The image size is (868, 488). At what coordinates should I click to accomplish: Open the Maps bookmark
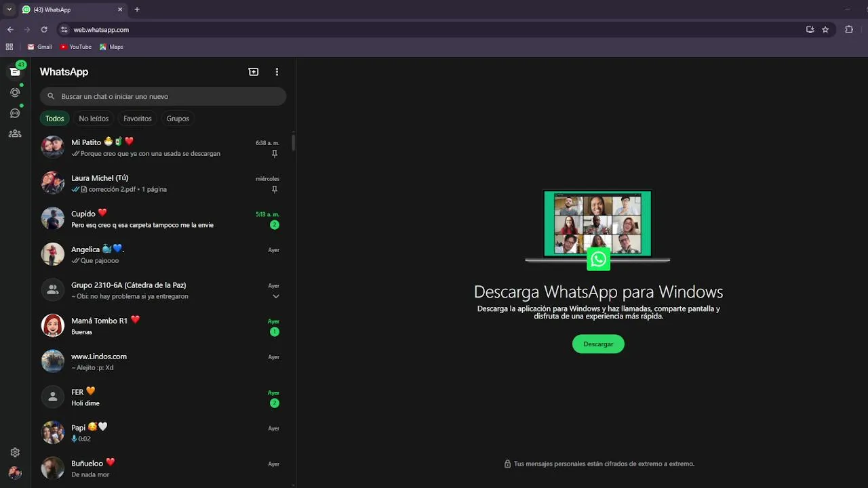[x=111, y=47]
